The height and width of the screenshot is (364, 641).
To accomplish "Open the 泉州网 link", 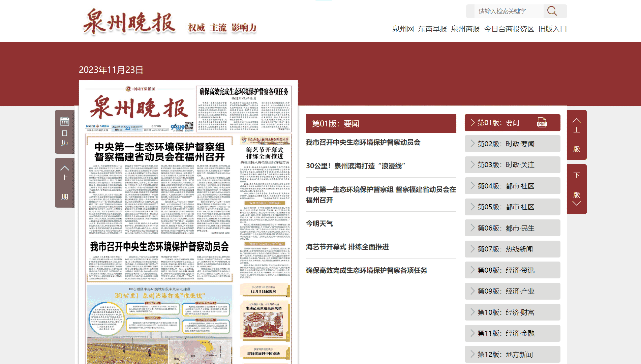I will point(403,29).
